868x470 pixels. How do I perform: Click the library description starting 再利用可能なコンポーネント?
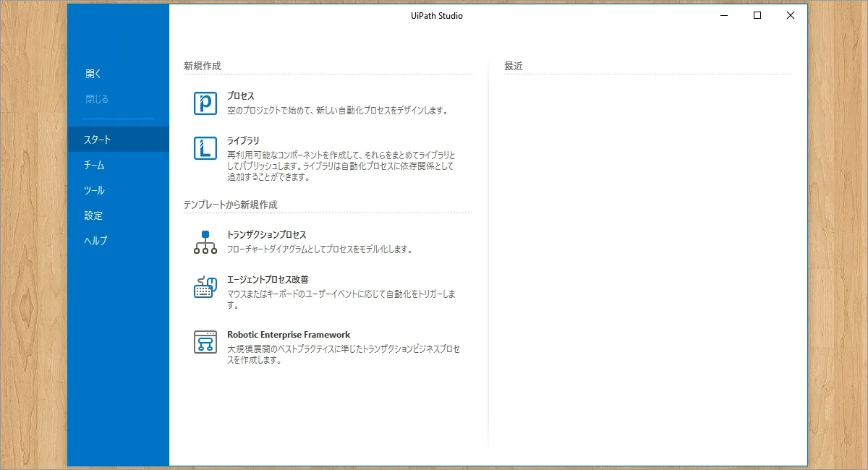(x=341, y=166)
